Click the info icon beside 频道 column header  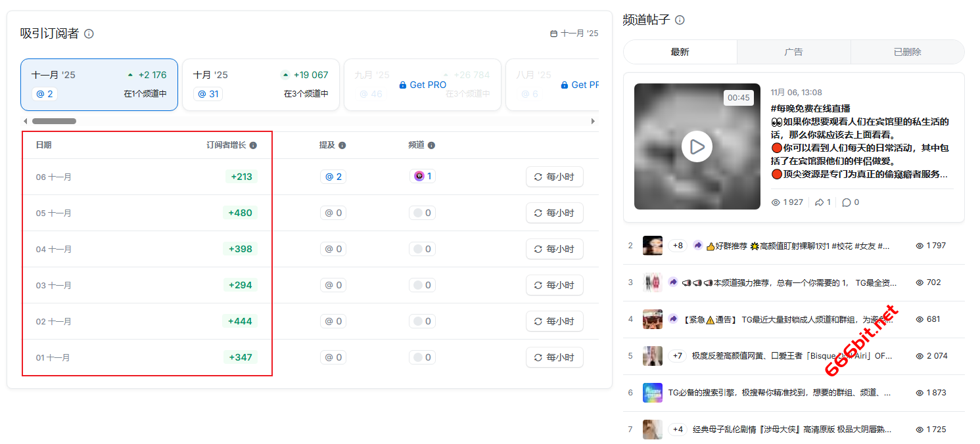pyautogui.click(x=431, y=145)
